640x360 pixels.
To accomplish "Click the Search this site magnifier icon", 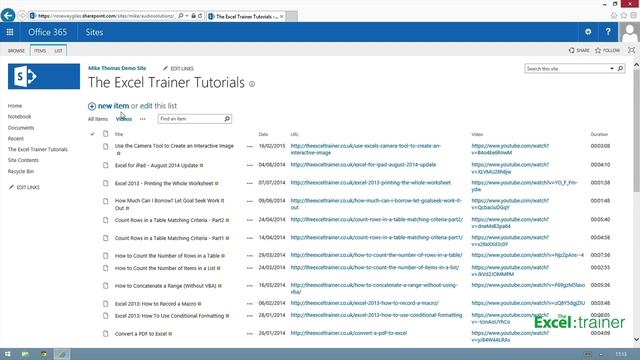I will [x=620, y=69].
